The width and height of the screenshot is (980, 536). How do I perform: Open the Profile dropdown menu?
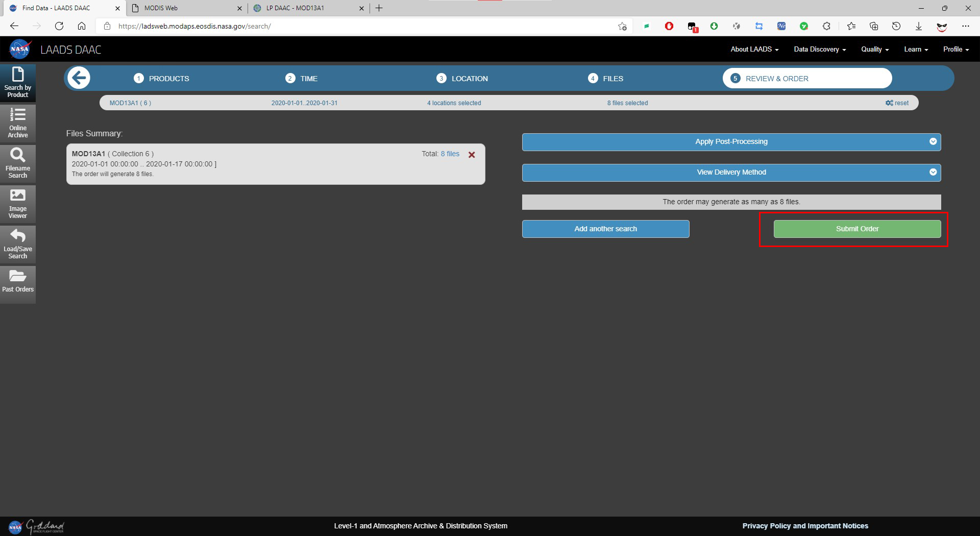956,50
